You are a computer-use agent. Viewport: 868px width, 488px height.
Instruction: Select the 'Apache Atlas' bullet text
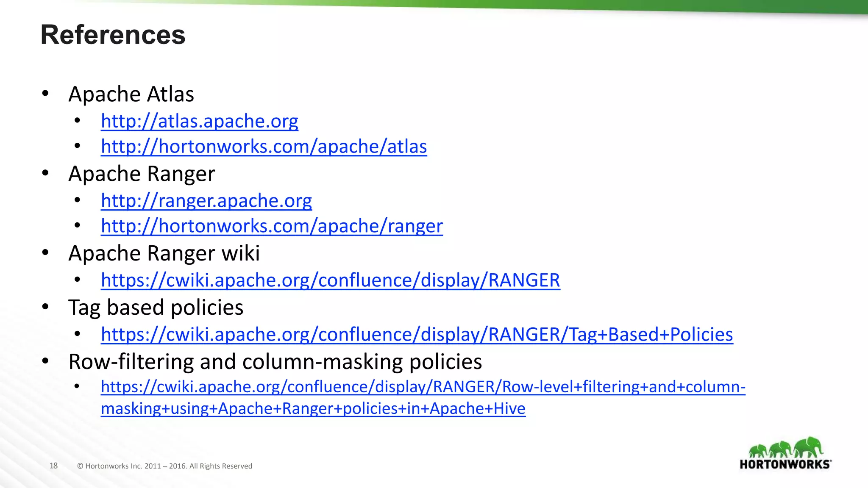tap(131, 94)
